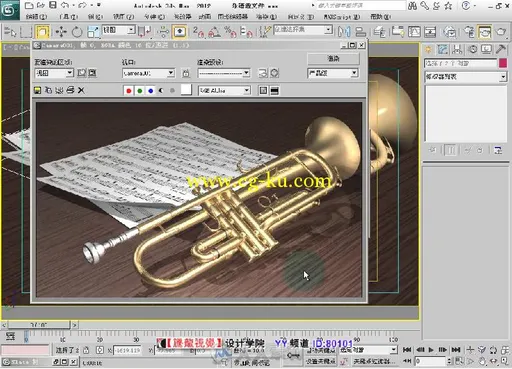Open the Reference Coordinate System dropdown
The image size is (512, 369).
(118, 30)
